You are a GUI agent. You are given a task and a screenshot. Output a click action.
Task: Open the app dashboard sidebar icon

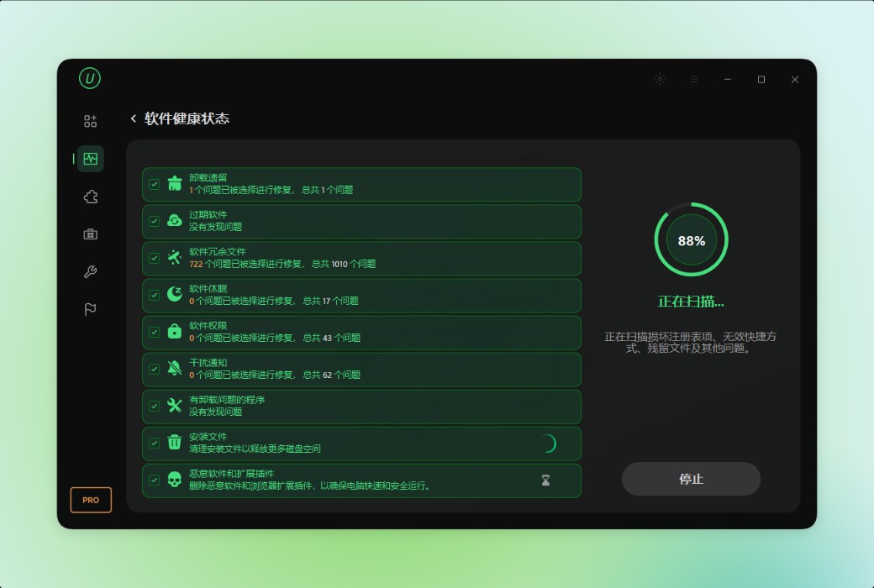pyautogui.click(x=90, y=121)
